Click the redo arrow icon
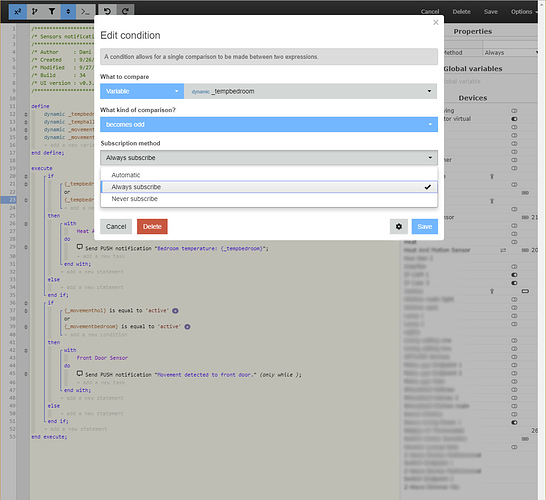 coord(125,11)
